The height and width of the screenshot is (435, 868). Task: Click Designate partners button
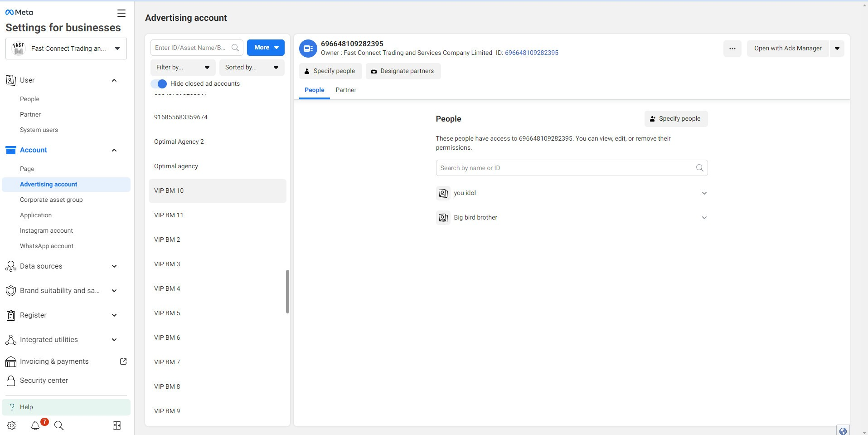[x=403, y=71]
